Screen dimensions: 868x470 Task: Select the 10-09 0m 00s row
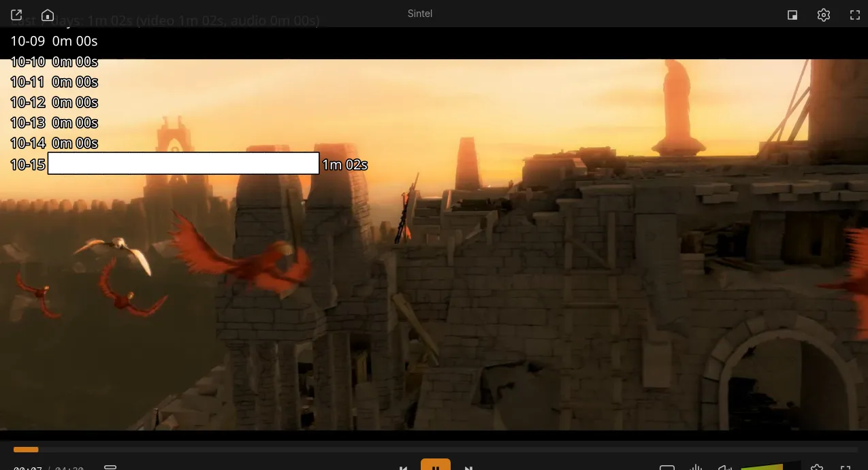[54, 41]
